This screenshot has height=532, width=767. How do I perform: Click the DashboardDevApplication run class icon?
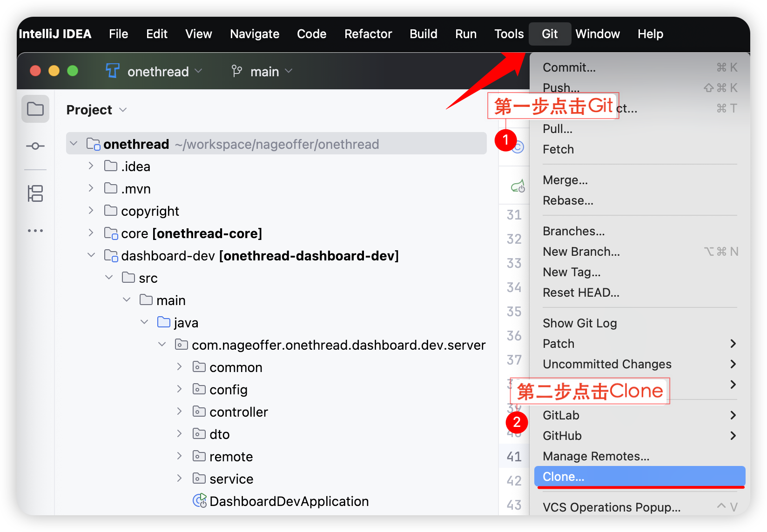200,501
